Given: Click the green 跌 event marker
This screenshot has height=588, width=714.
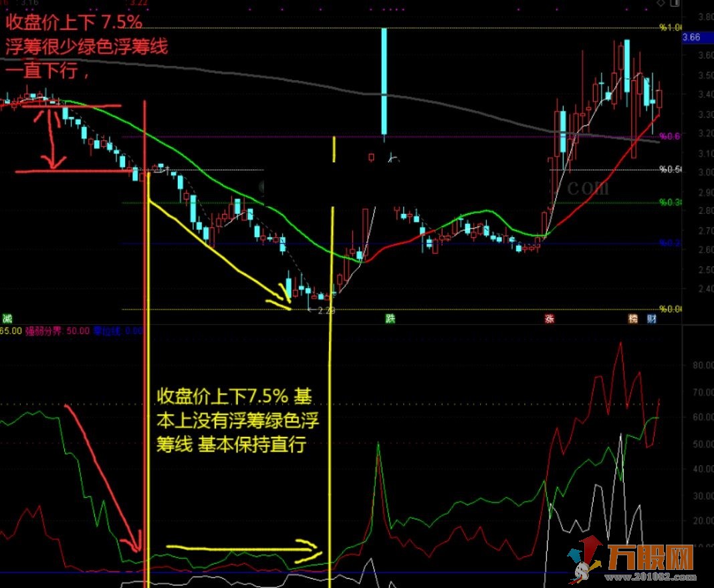Looking at the screenshot, I should 390,319.
